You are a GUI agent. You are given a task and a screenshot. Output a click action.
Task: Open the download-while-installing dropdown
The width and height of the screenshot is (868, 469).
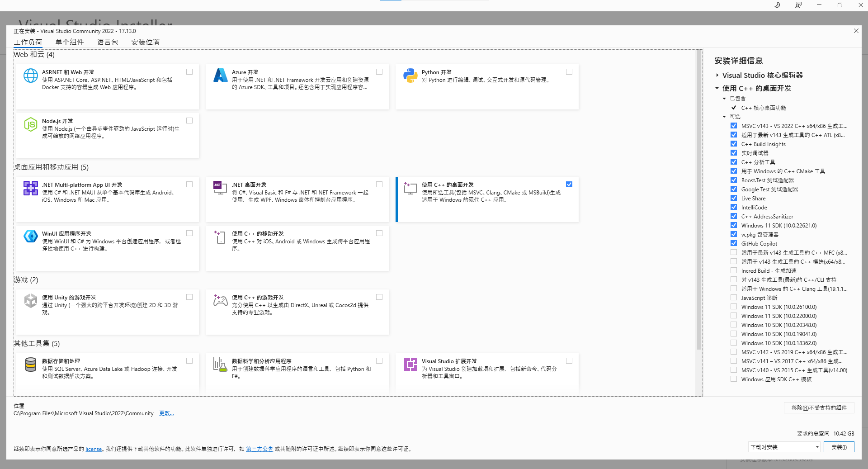click(x=784, y=447)
